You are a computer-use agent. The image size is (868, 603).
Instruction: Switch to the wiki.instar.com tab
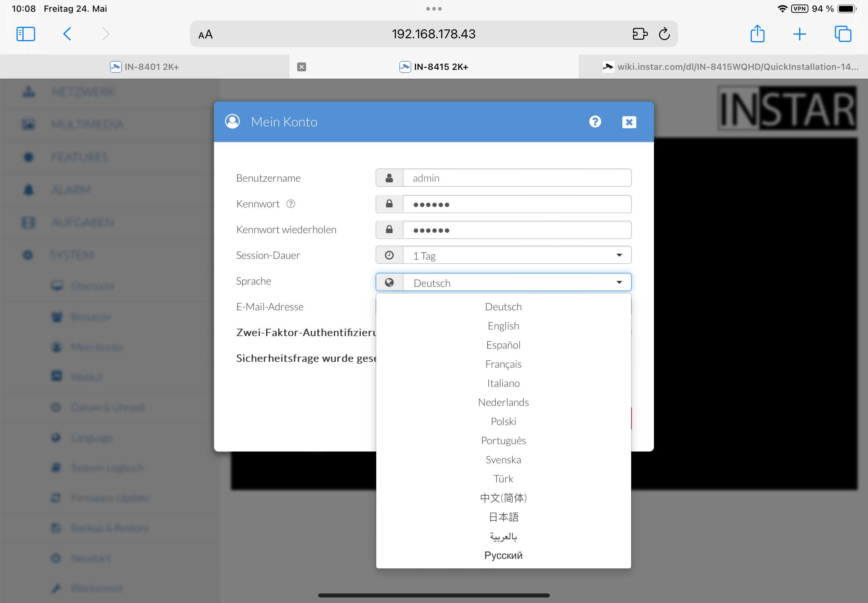729,67
